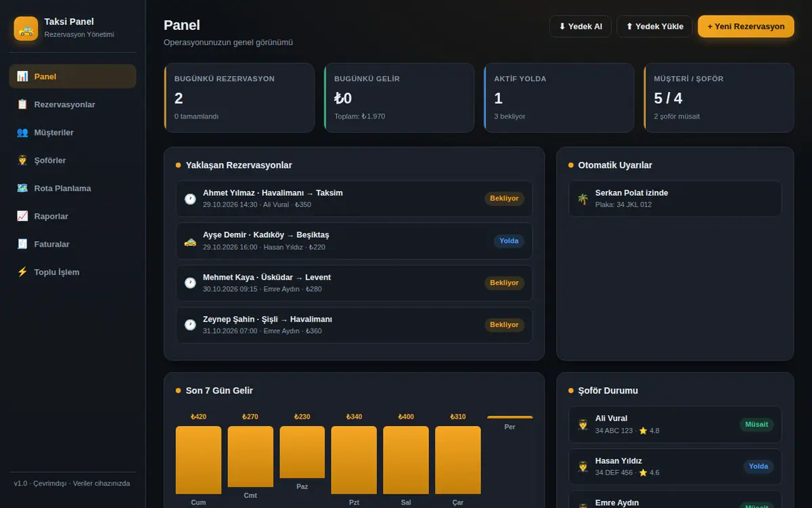Go to the Müşteriler section
The width and height of the screenshot is (812, 508).
pyautogui.click(x=72, y=132)
